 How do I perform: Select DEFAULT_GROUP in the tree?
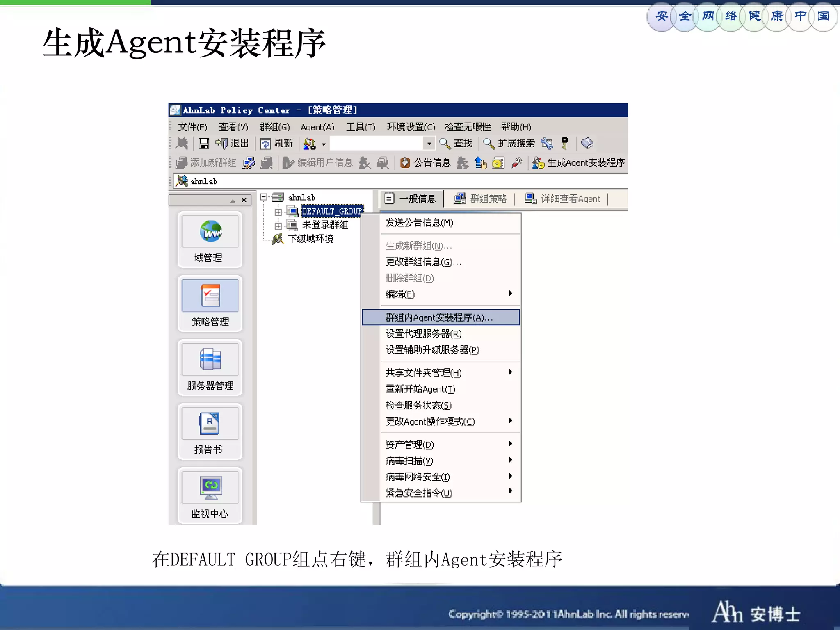tap(332, 211)
